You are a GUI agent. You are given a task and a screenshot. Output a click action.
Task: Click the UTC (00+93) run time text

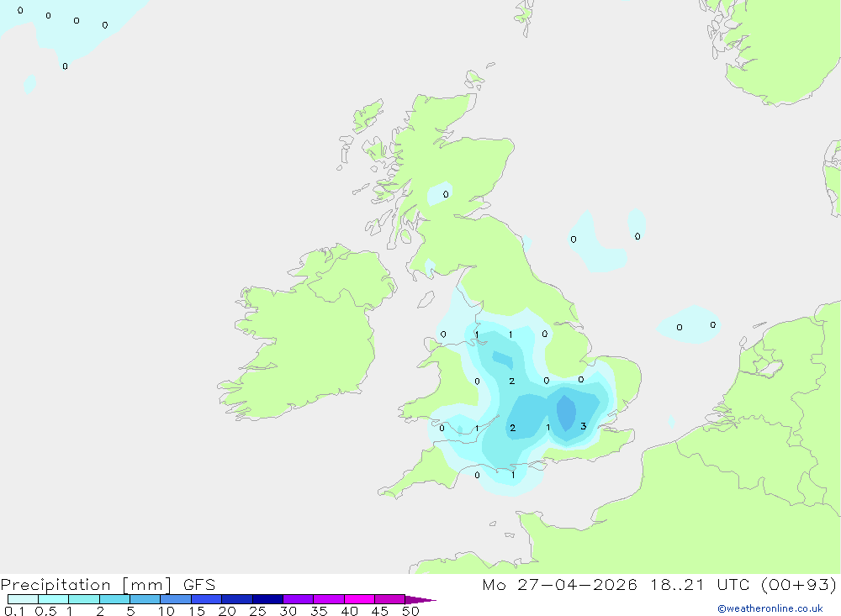pos(776,585)
